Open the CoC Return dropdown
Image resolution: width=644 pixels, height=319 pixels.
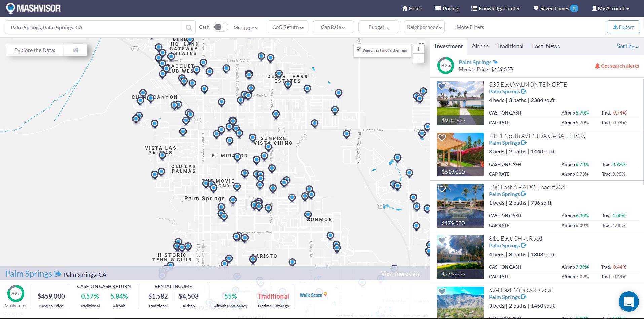point(288,27)
